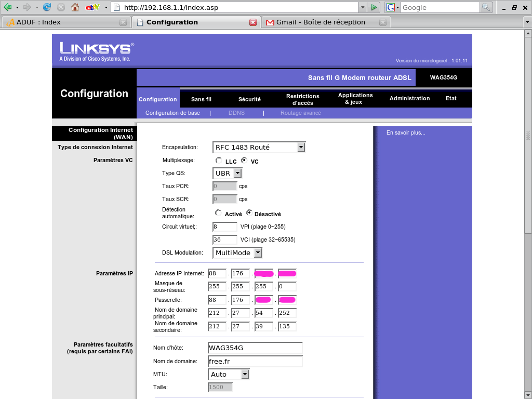Click the Google search box

pyautogui.click(x=440, y=7)
